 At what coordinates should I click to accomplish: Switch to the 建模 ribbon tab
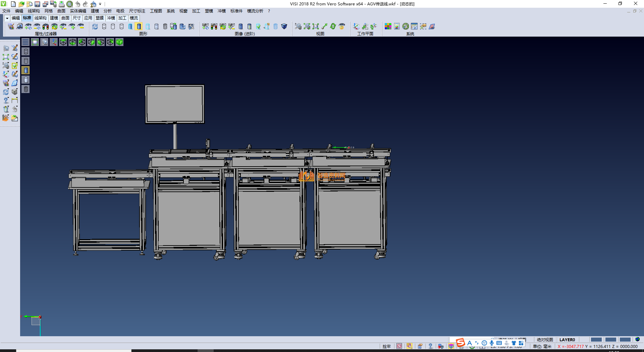click(x=54, y=18)
